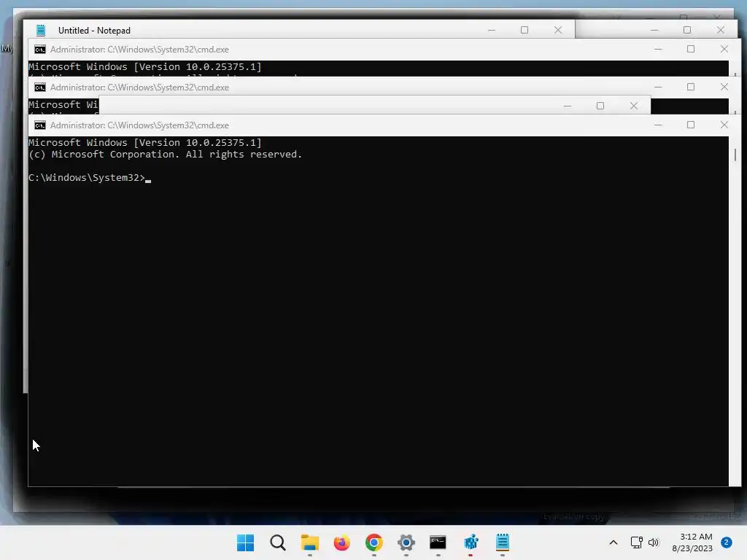Open the volume speaker tray icon

654,542
